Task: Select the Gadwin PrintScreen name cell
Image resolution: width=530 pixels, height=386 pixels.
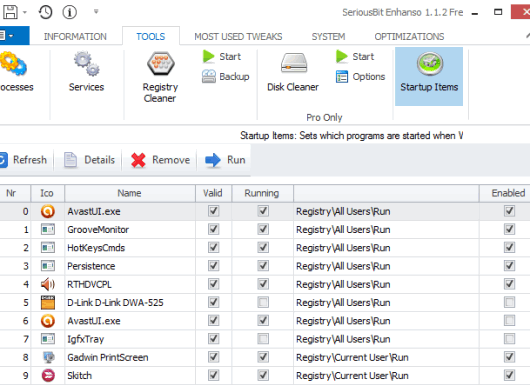Action: pos(130,358)
